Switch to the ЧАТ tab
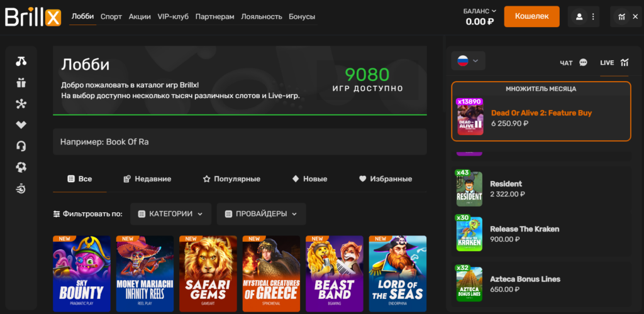This screenshot has width=644, height=314. [566, 63]
